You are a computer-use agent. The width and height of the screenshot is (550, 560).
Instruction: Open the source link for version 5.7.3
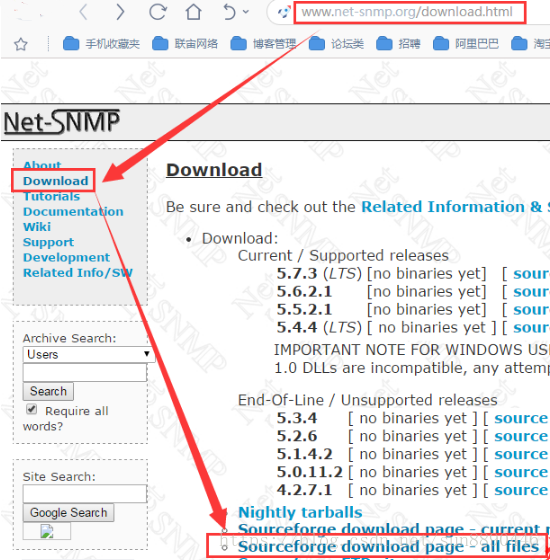(x=531, y=274)
